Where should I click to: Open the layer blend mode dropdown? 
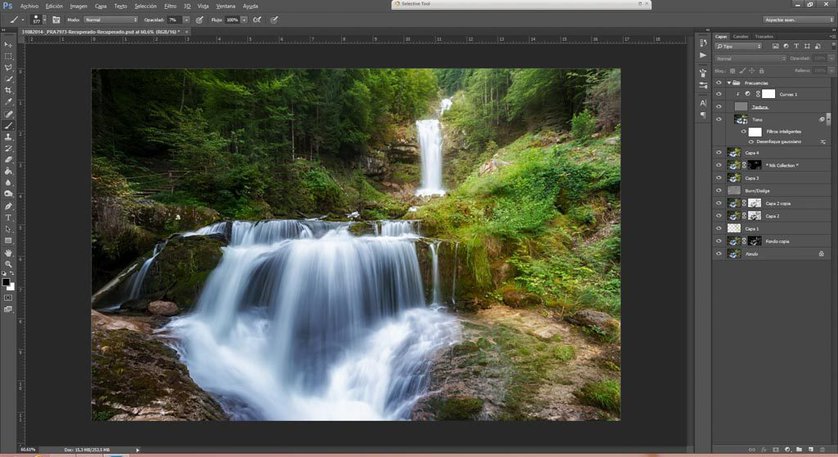(750, 59)
